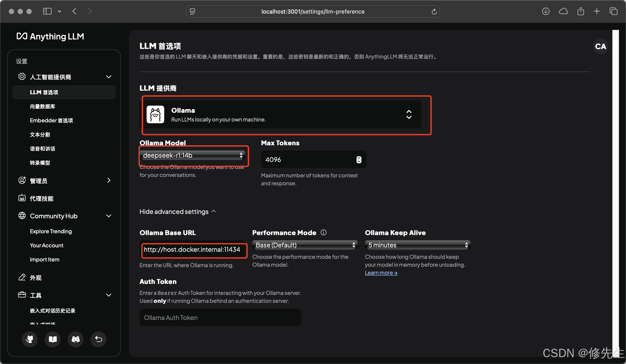Select Embedder 首选项 in the sidebar

coord(51,120)
